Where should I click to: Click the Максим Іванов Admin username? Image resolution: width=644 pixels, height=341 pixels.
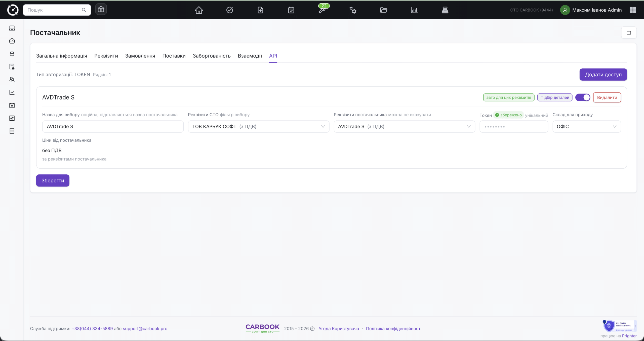[597, 10]
